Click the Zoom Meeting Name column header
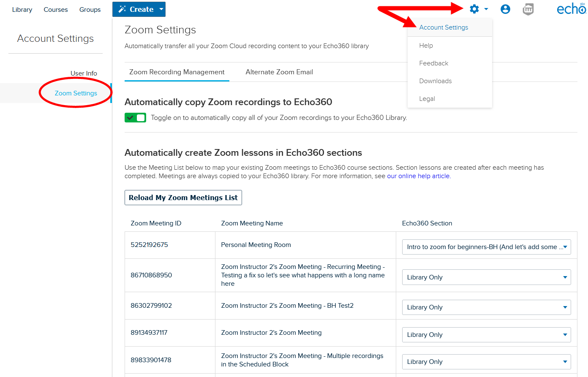Screen dimensions: 588x377 coord(252,223)
